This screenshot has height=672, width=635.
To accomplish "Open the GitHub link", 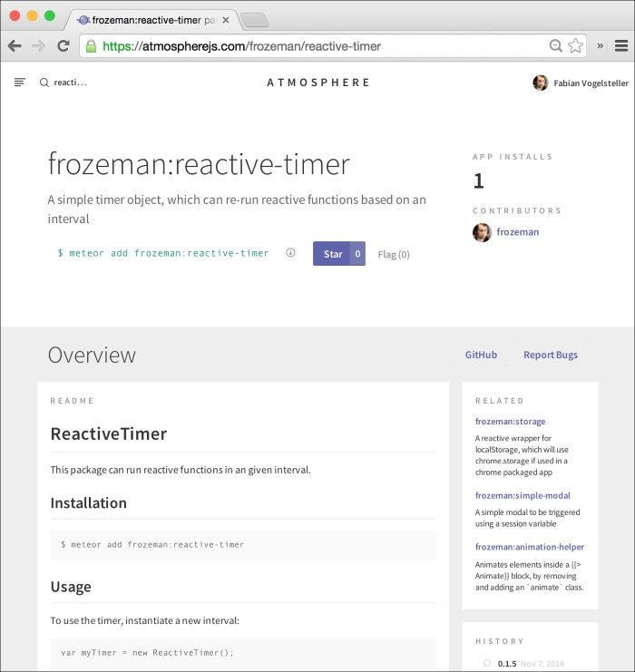I will [x=481, y=355].
